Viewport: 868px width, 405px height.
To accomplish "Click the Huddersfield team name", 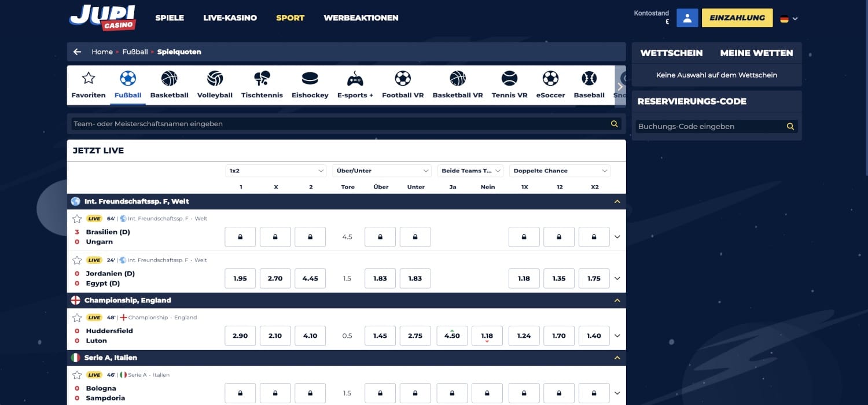I will [109, 331].
